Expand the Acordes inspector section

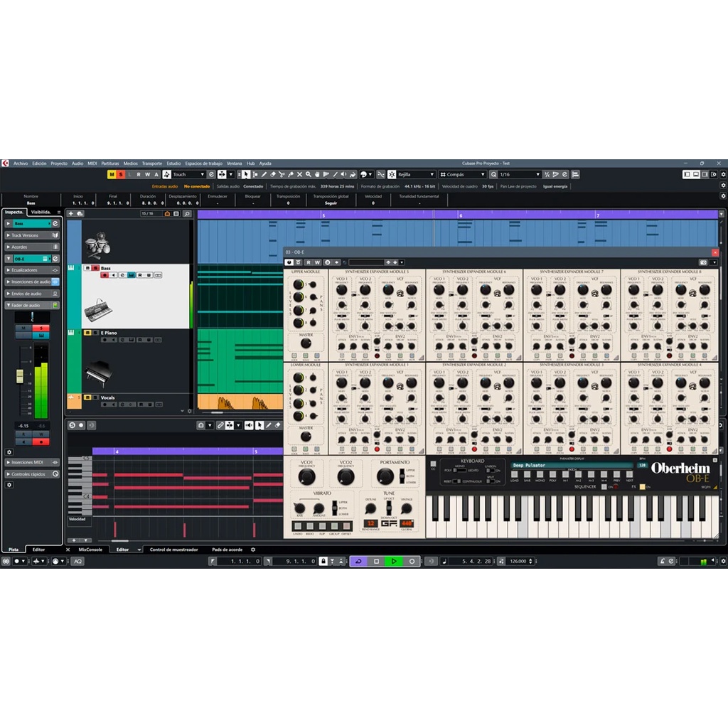(9, 247)
